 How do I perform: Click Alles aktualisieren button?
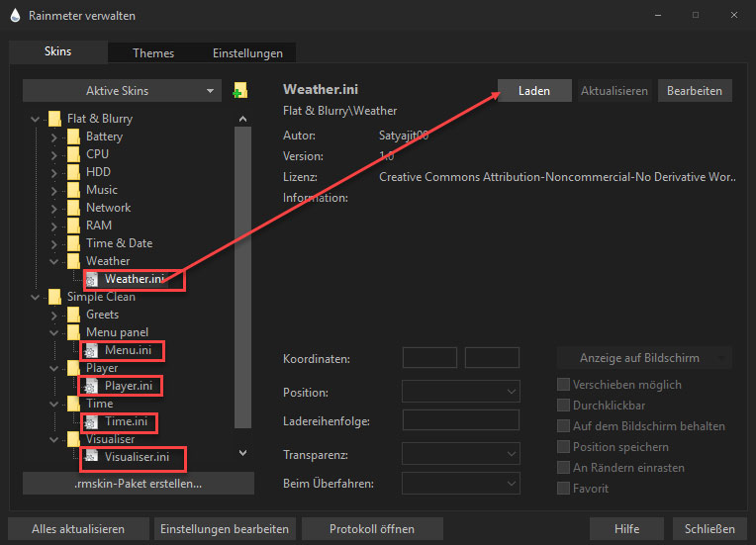pyautogui.click(x=78, y=528)
